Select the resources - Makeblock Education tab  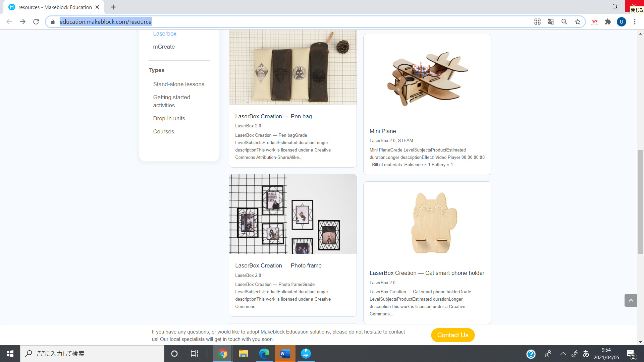click(54, 7)
